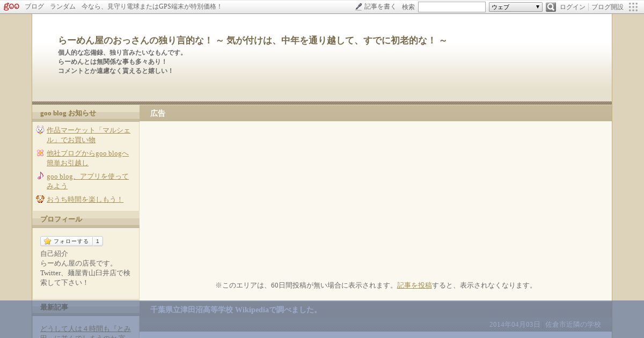The height and width of the screenshot is (338, 644).
Task: Open the ウェブ search scope dropdown
Action: (x=516, y=7)
